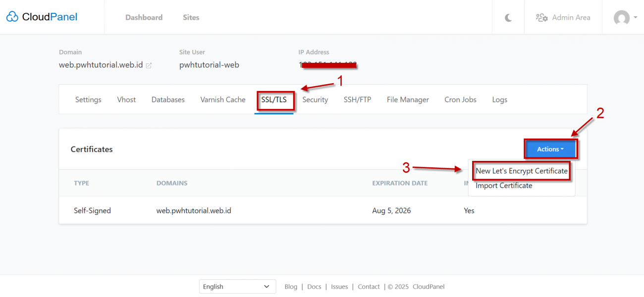644x297 pixels.
Task: Open the Varnish Cache tab
Action: (223, 99)
